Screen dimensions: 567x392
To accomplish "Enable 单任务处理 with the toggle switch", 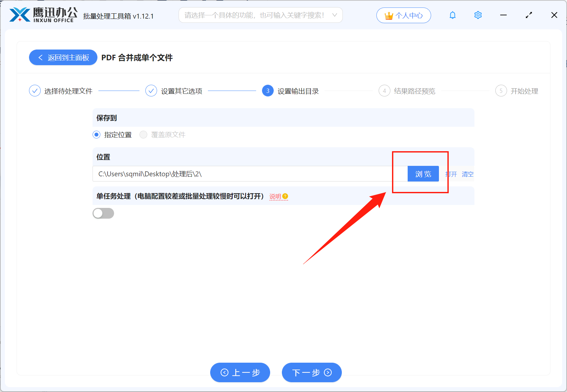I will click(103, 213).
